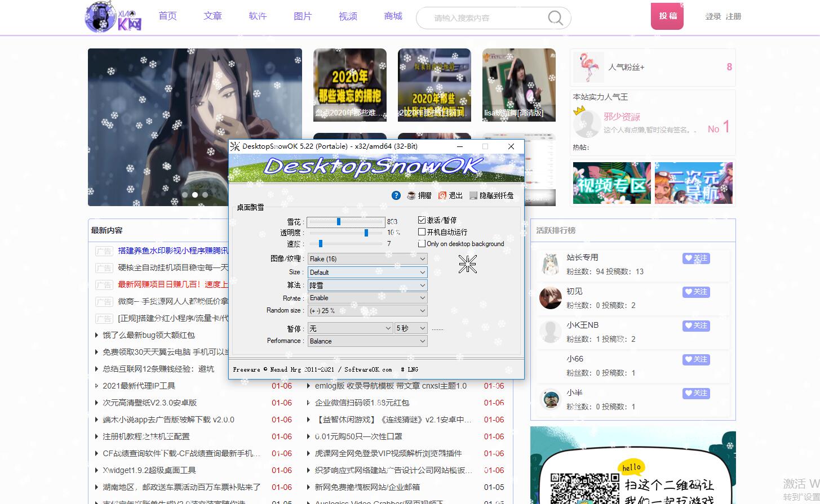The width and height of the screenshot is (820, 504).
Task: Open 图片 in site navigation
Action: click(303, 16)
